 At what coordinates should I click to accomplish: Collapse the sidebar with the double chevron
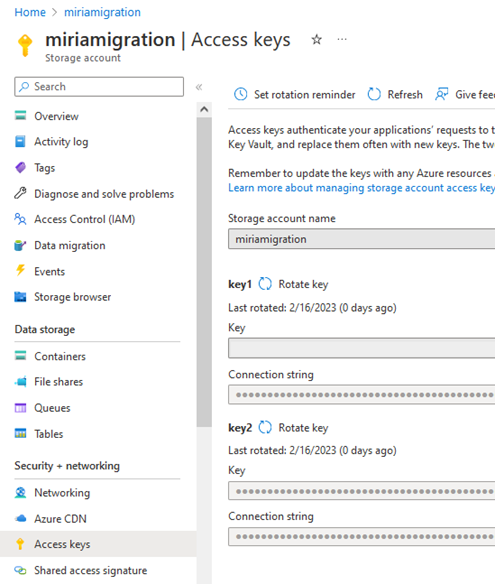(x=199, y=87)
